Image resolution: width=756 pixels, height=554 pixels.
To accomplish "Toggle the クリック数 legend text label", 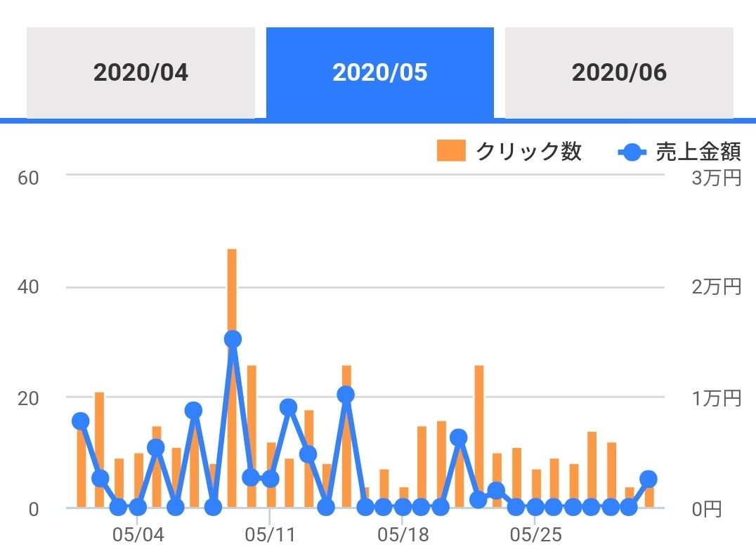I will (528, 152).
